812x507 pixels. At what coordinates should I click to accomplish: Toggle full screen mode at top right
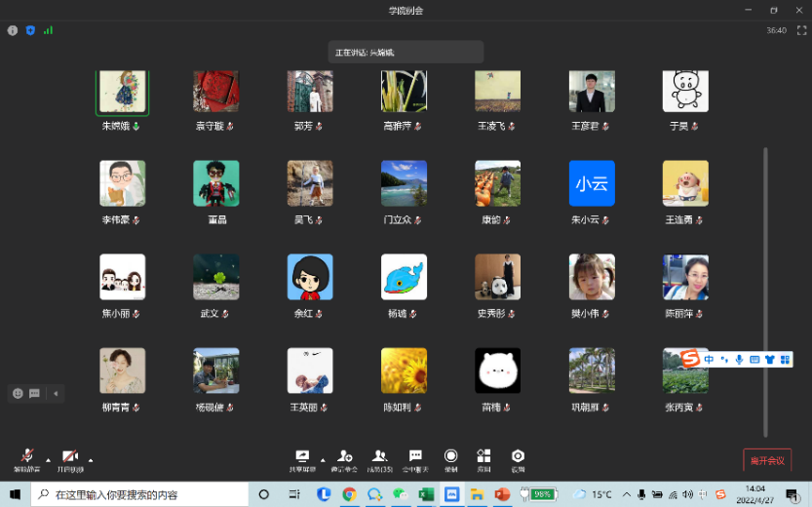[799, 30]
